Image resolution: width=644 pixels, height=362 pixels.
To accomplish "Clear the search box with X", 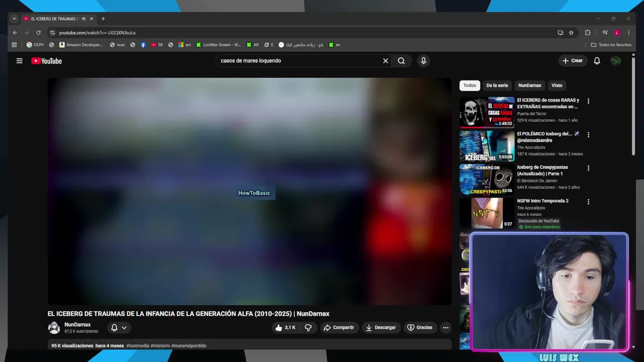I will click(x=385, y=61).
